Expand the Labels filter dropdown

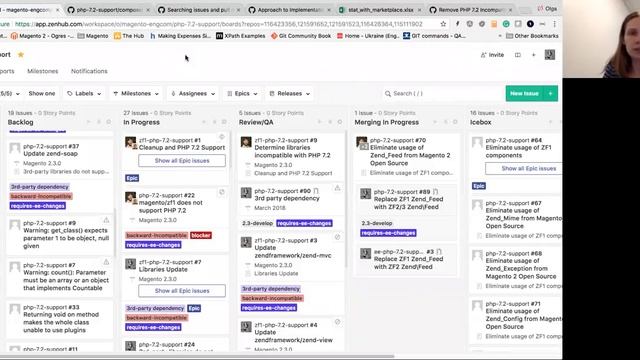point(84,93)
